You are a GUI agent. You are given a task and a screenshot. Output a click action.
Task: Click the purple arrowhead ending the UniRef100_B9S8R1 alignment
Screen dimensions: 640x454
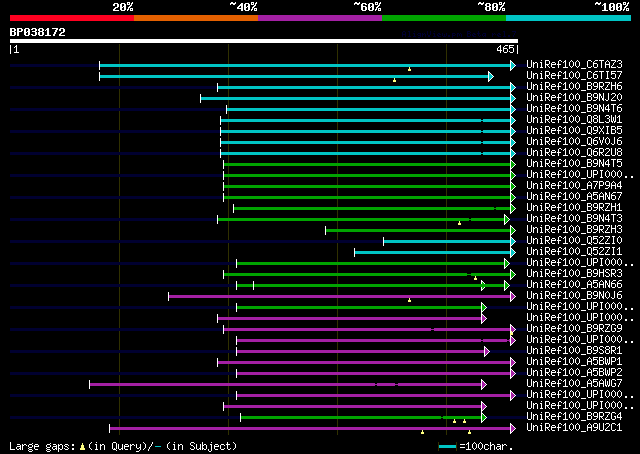tap(487, 352)
